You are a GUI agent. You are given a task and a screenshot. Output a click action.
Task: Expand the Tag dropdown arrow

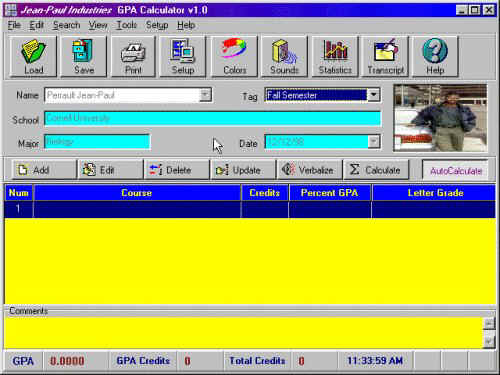click(x=373, y=95)
